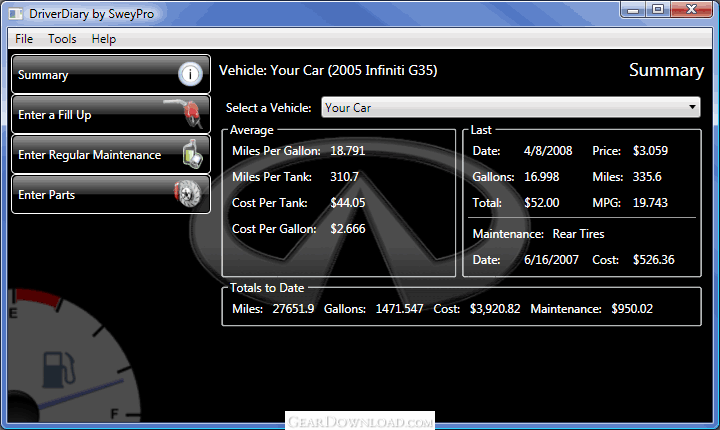Screen dimensions: 720x430
Task: Click the Rear Tires maintenance entry
Action: pyautogui.click(x=579, y=234)
